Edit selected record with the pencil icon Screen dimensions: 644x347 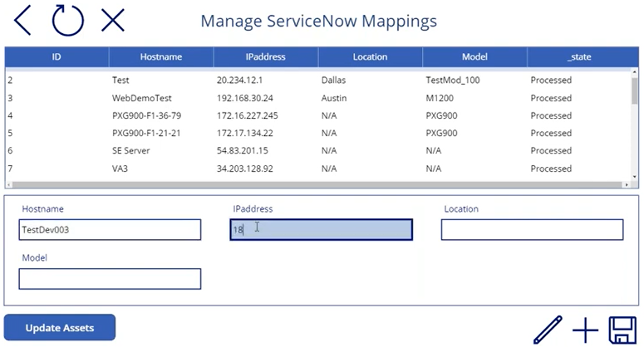coord(548,330)
